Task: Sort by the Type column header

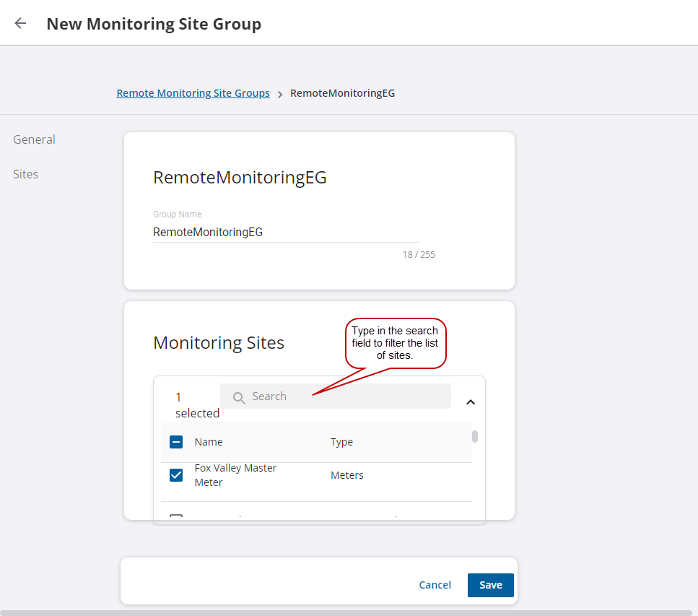Action: point(341,442)
